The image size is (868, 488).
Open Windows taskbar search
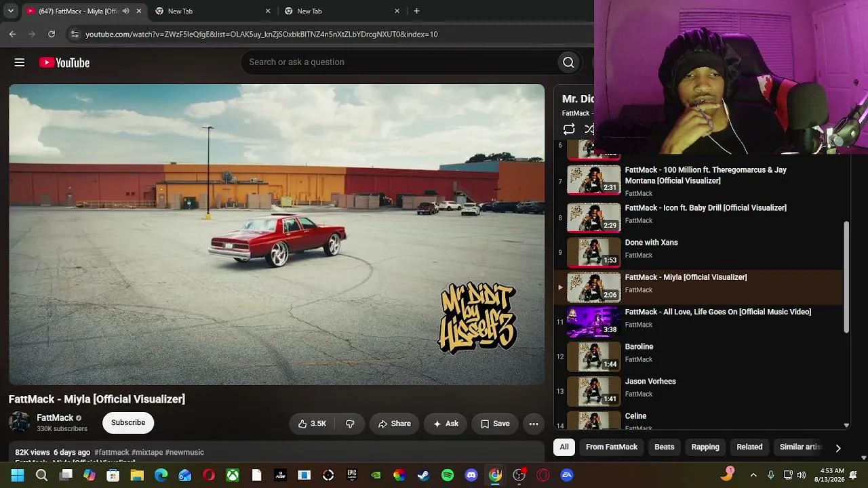[41, 475]
